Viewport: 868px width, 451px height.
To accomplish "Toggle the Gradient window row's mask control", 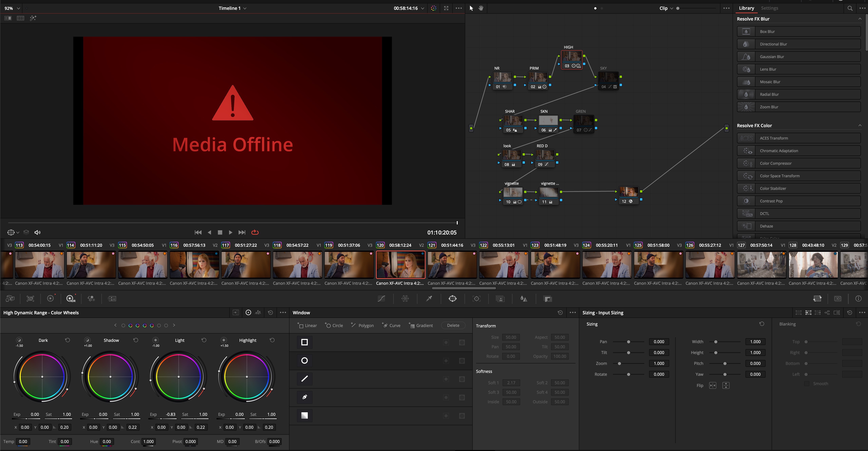I will [462, 416].
